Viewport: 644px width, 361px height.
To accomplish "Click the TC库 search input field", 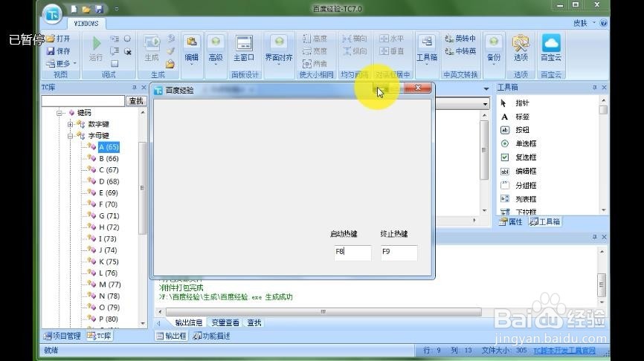I will coord(83,101).
